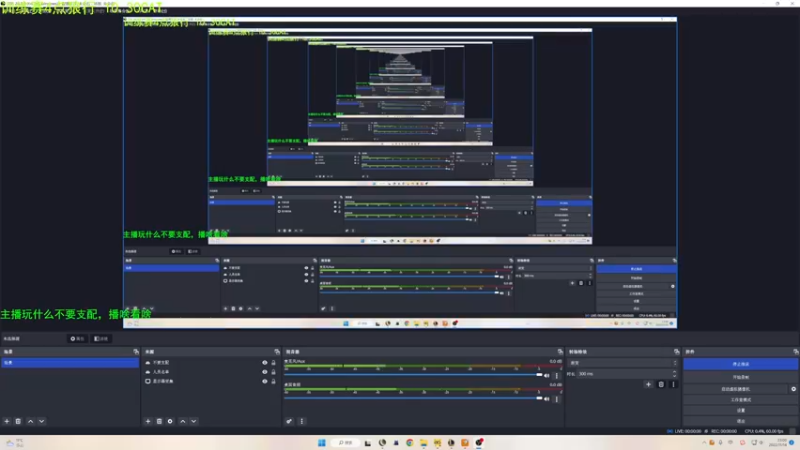This screenshot has height=450, width=800.
Task: Open 桌面音频 channel three-dot menu
Action: coord(557,399)
